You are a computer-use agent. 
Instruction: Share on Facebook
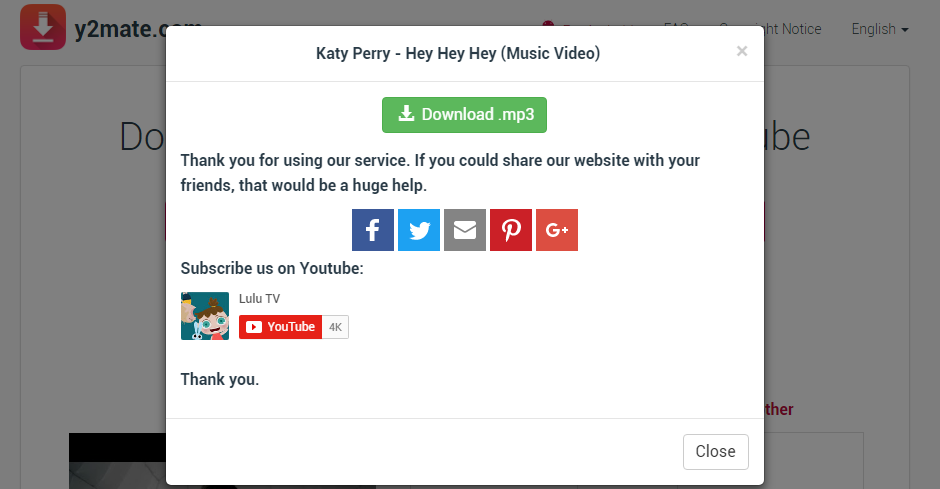tap(372, 230)
